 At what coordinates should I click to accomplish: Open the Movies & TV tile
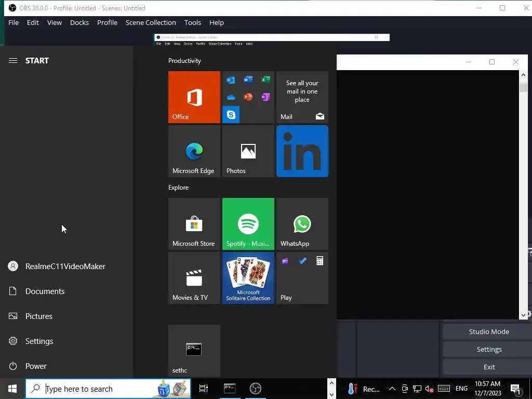pyautogui.click(x=194, y=278)
